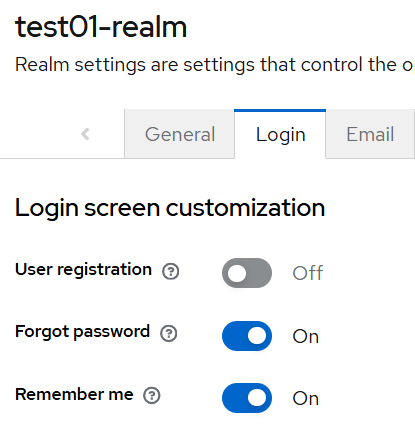Disable the Forgot password switch
Image resolution: width=415 pixels, height=428 pixels.
[x=247, y=336]
